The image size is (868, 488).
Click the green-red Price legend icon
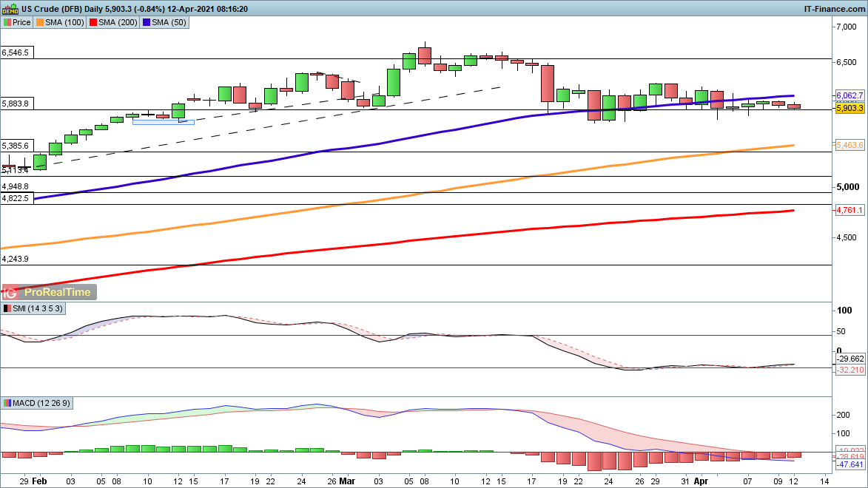(7, 22)
